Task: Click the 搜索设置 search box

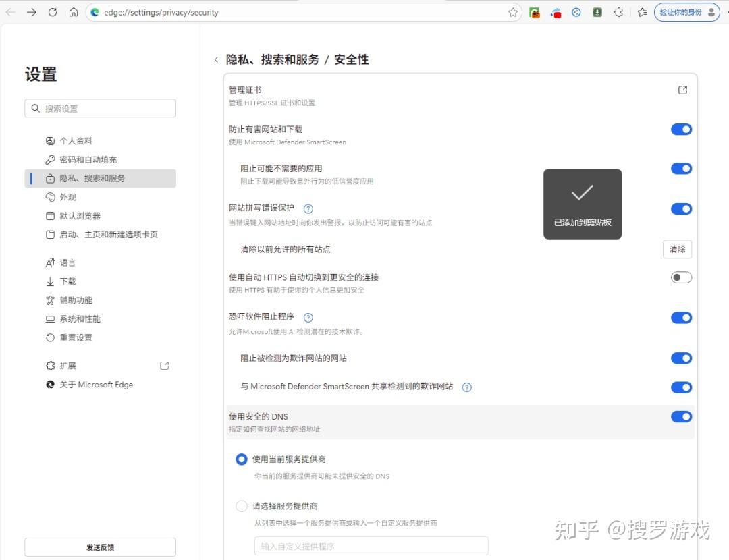Action: coord(100,108)
